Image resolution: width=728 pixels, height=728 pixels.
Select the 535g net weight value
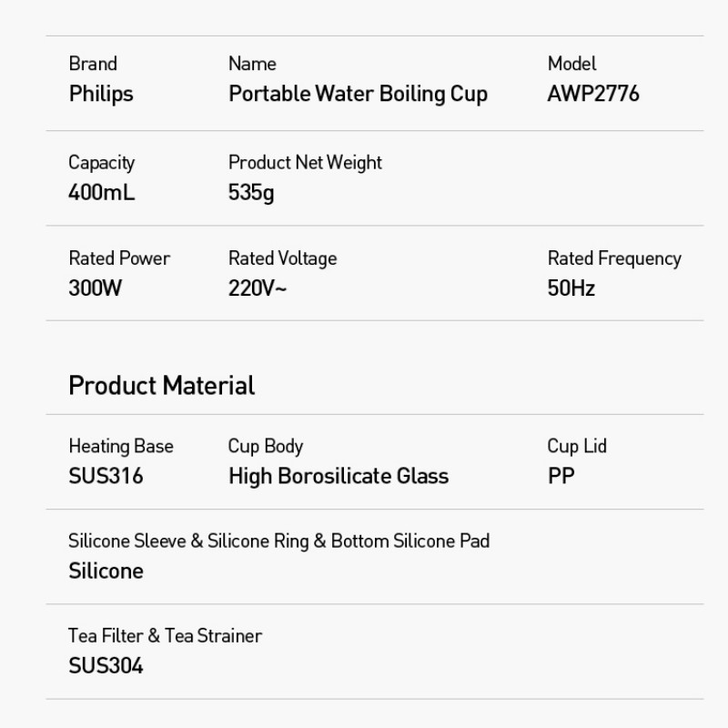[x=251, y=193]
